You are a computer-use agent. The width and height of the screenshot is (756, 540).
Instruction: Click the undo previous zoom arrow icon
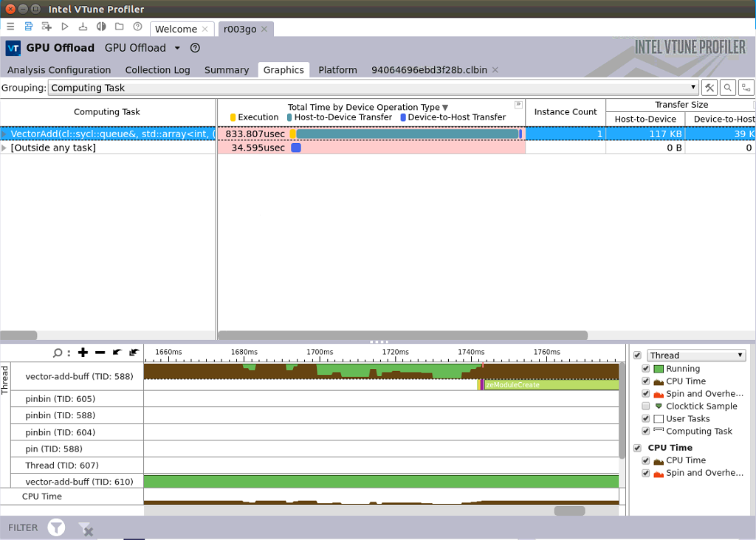[x=117, y=353]
